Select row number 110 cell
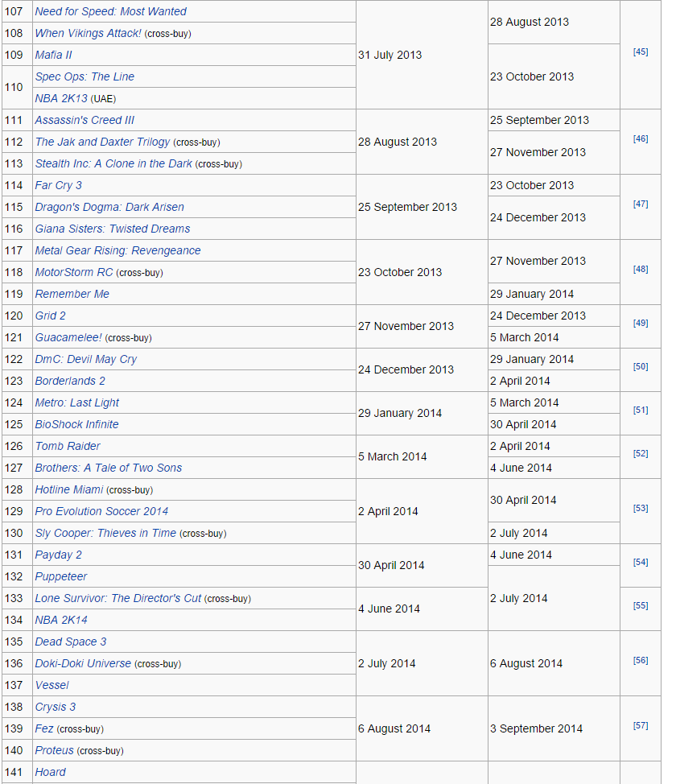The image size is (676, 784). pos(18,88)
